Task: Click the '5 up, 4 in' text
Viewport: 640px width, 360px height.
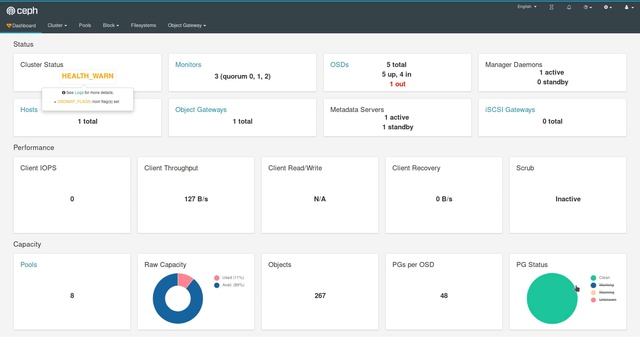Action: pyautogui.click(x=396, y=74)
